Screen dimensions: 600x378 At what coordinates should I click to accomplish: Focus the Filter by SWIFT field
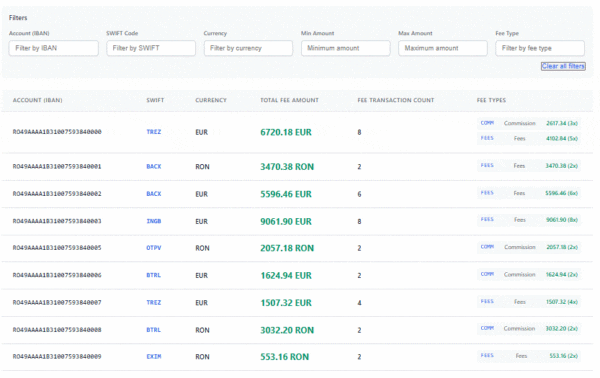tap(151, 48)
